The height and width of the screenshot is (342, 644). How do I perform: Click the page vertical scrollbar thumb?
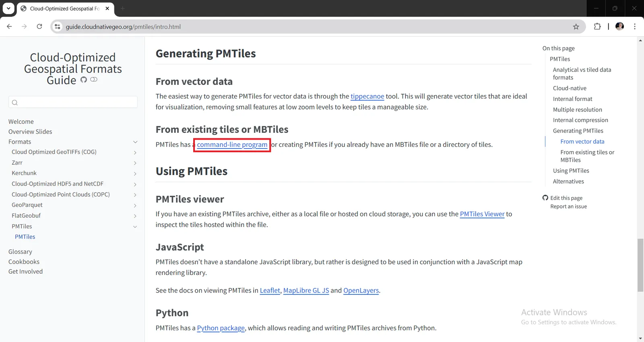[x=640, y=265]
